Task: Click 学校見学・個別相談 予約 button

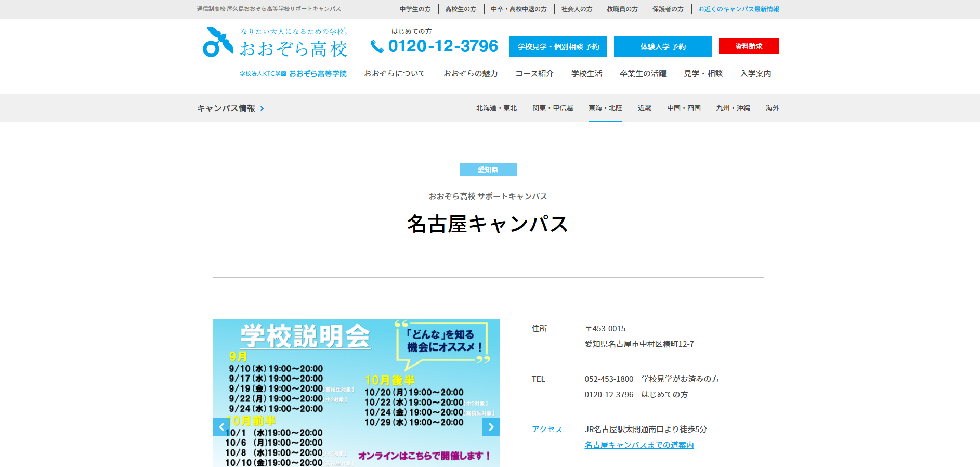Action: pyautogui.click(x=558, y=46)
